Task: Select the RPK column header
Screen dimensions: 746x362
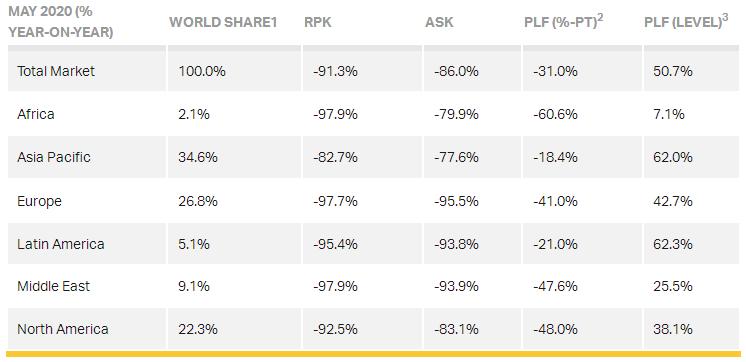Action: [317, 22]
